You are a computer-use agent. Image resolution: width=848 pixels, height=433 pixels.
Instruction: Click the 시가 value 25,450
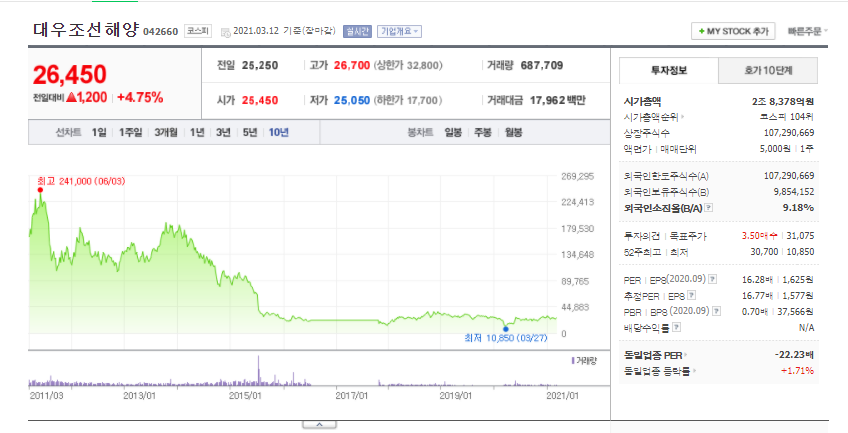260,101
